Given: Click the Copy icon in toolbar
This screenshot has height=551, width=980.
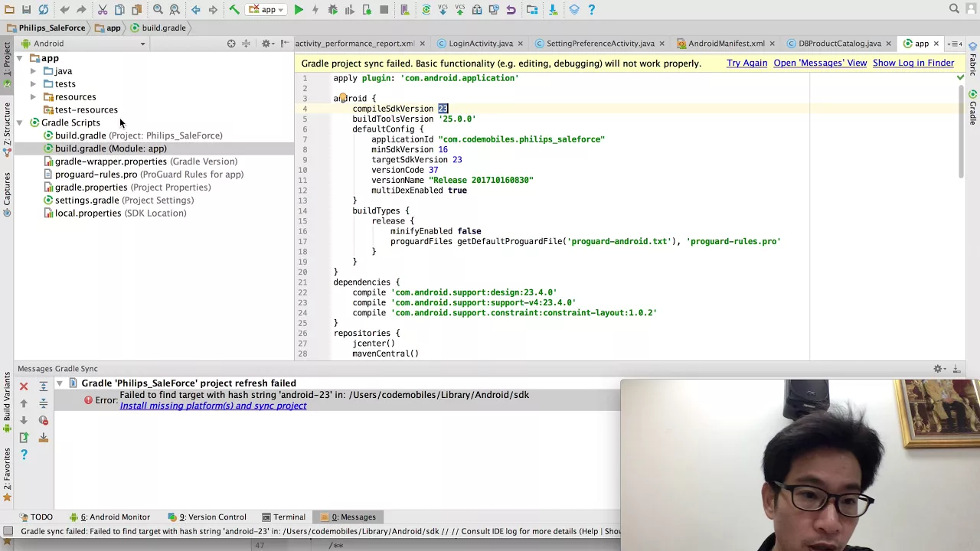Looking at the screenshot, I should (x=119, y=10).
